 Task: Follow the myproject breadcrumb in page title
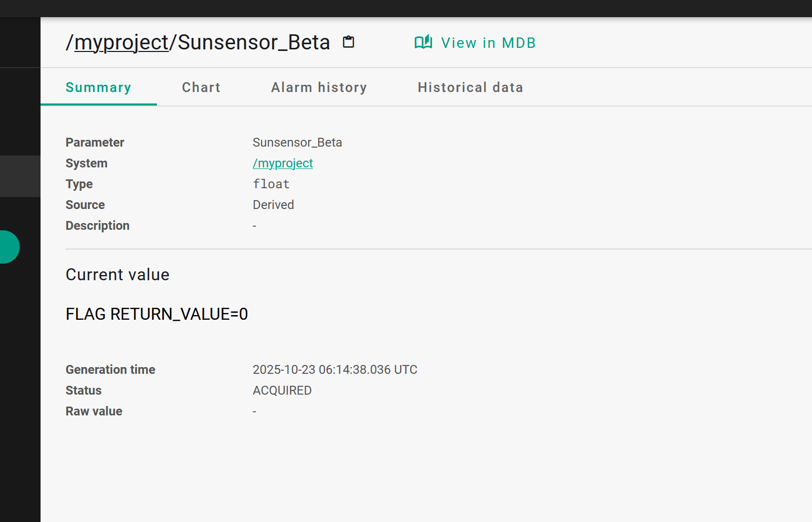tap(122, 43)
